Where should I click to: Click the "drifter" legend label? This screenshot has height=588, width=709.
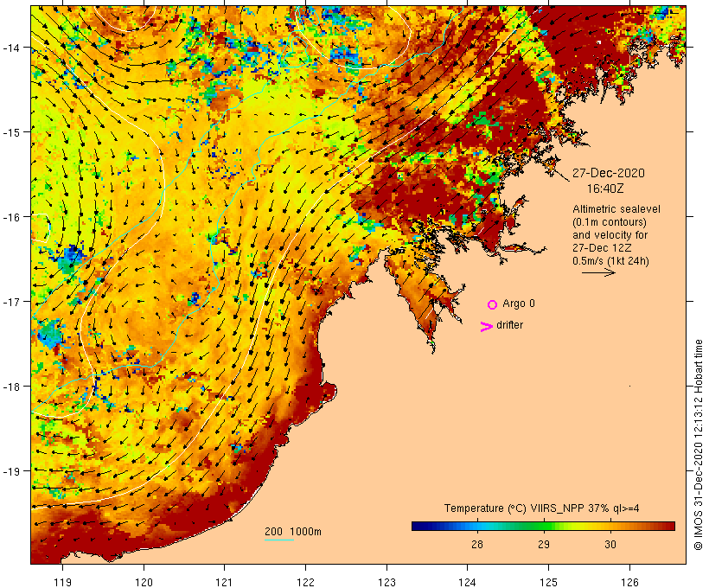509,325
